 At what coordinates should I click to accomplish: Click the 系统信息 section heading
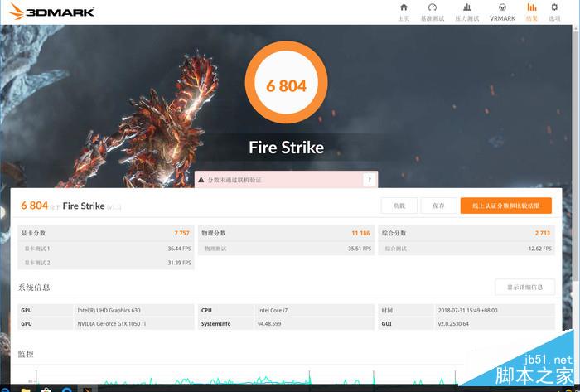point(34,288)
